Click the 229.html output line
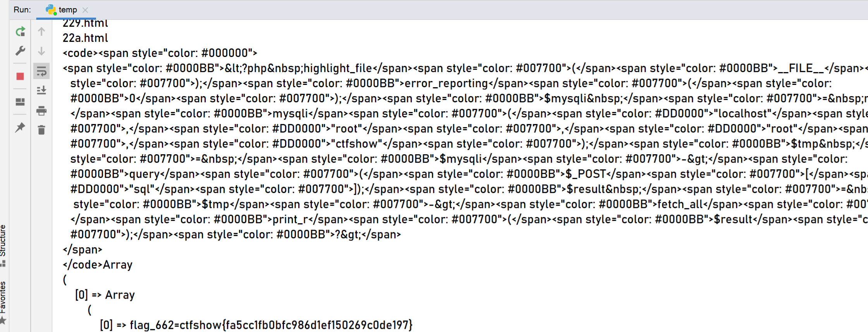Image resolution: width=868 pixels, height=332 pixels. coord(85,24)
